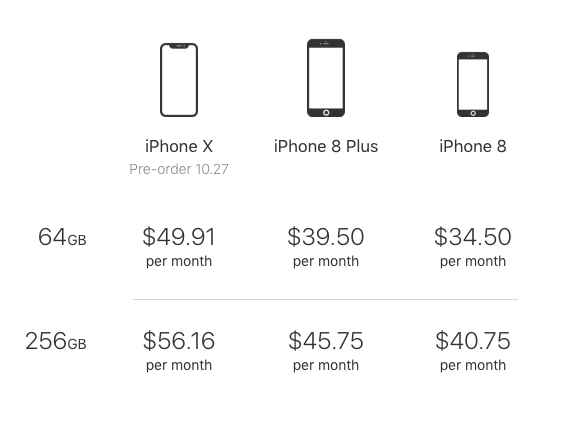563x429 pixels.
Task: Select iPhone 8 Plus 256GB price $45.75
Action: (326, 341)
